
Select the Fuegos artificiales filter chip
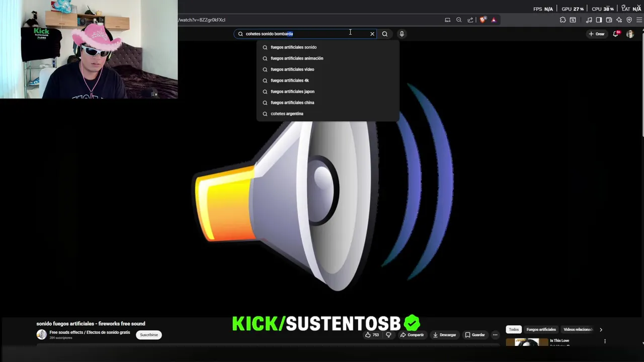(541, 329)
